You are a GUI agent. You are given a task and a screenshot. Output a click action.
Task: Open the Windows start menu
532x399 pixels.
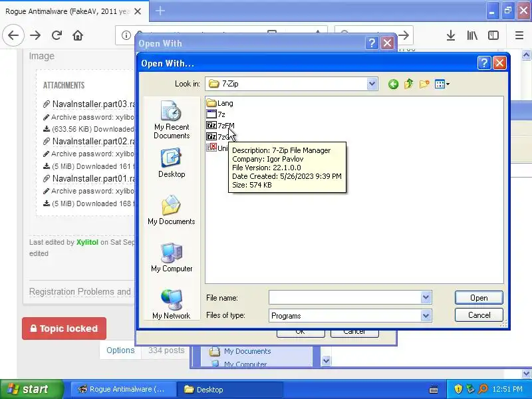tap(31, 389)
